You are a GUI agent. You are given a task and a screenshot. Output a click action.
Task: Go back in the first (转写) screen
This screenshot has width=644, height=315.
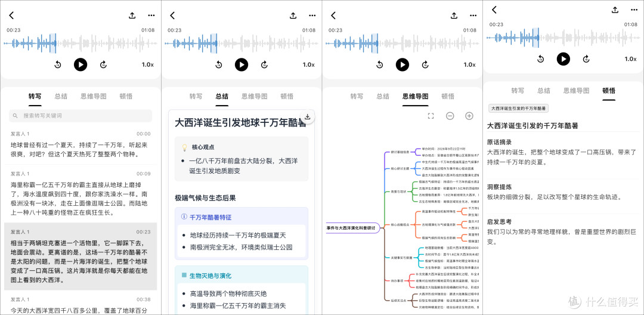[11, 16]
